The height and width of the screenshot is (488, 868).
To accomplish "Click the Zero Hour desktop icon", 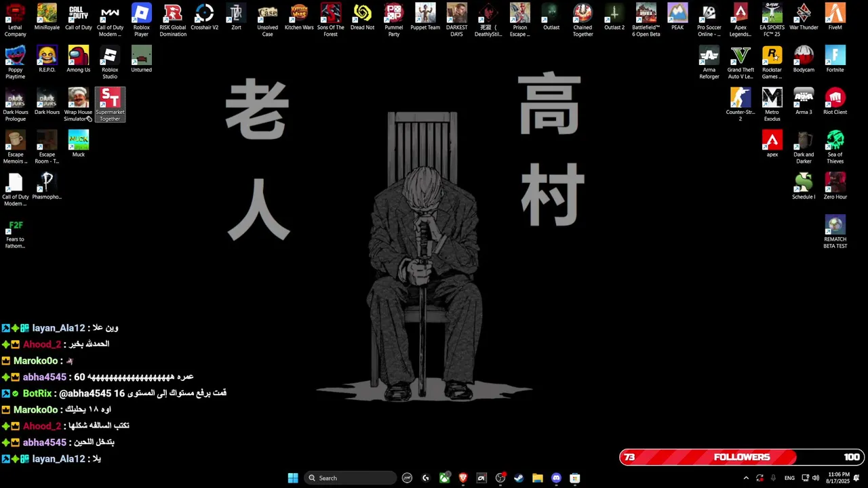I will click(x=835, y=186).
